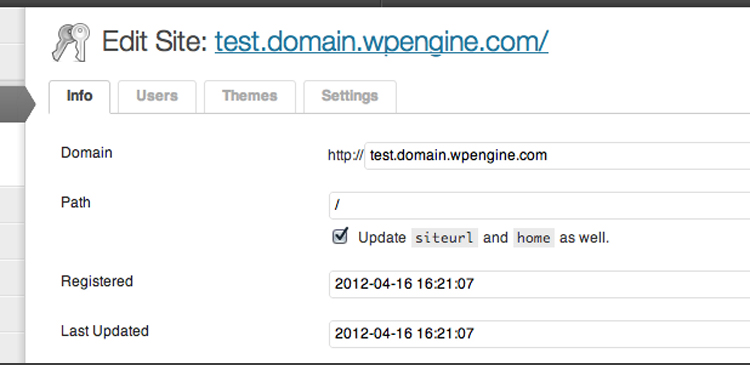Go to the Settings tab
750x365 pixels.
(350, 96)
